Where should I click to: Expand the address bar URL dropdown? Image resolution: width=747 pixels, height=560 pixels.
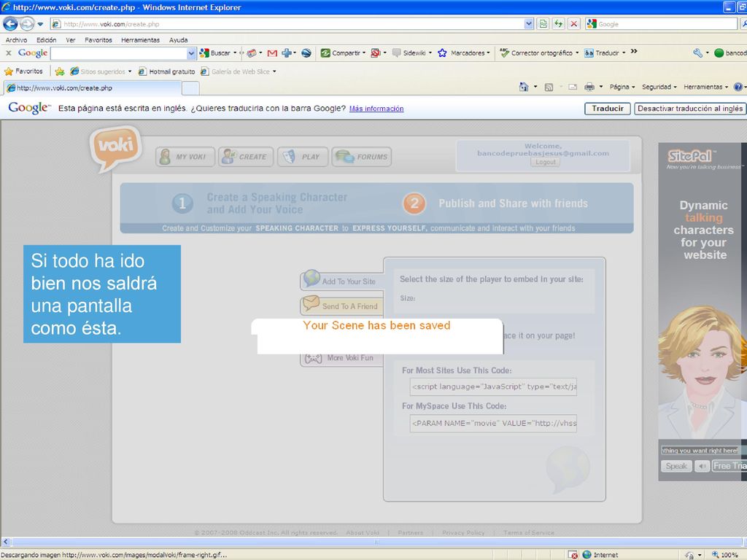click(x=528, y=24)
